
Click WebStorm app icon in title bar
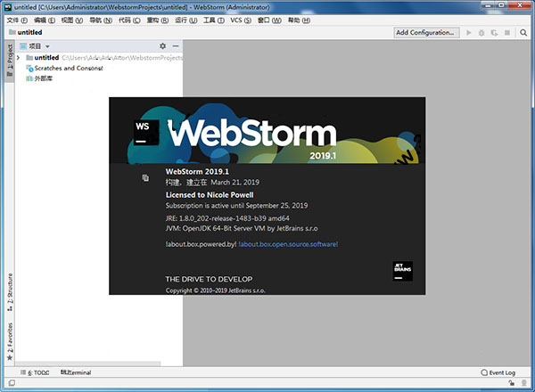pyautogui.click(x=8, y=7)
